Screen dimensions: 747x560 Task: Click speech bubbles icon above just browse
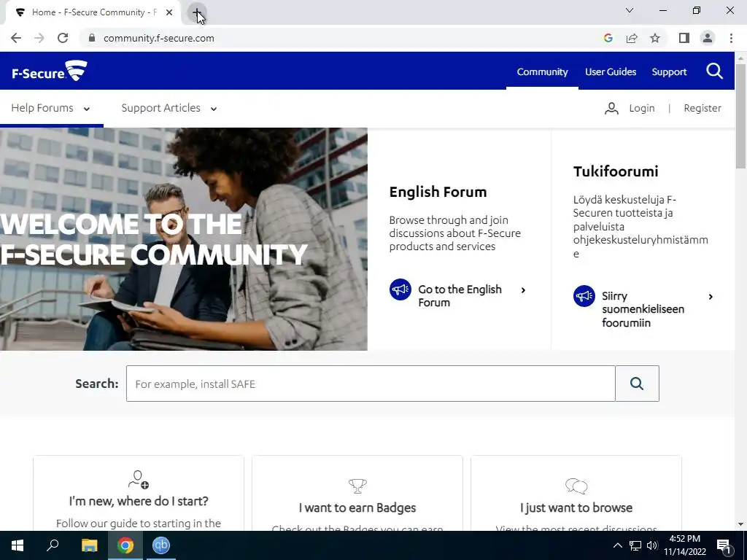point(576,486)
